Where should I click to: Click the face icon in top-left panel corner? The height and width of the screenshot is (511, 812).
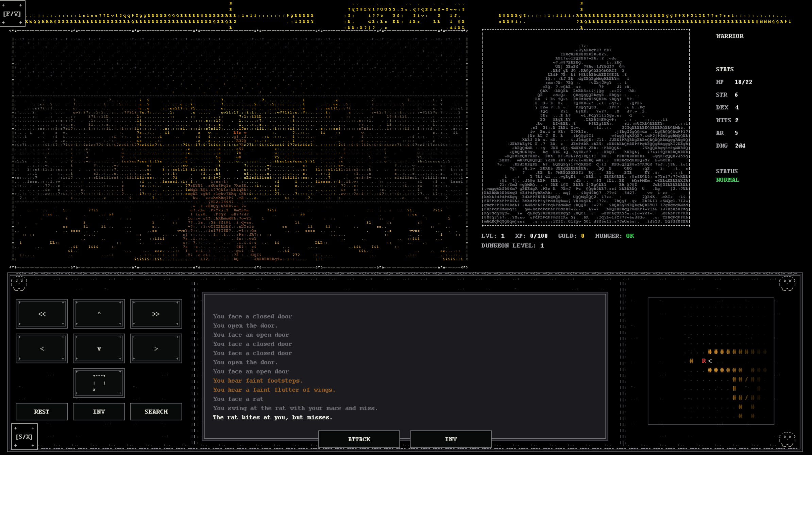tap(19, 284)
